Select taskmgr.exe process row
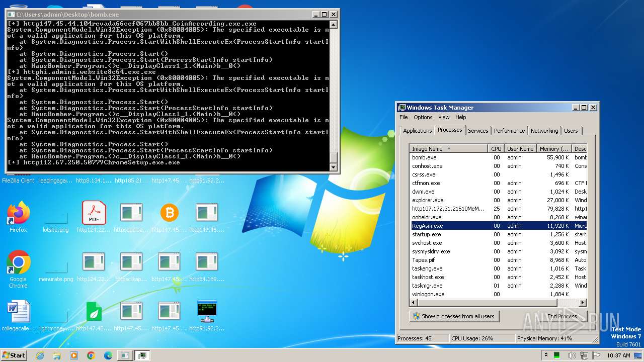 (498, 286)
